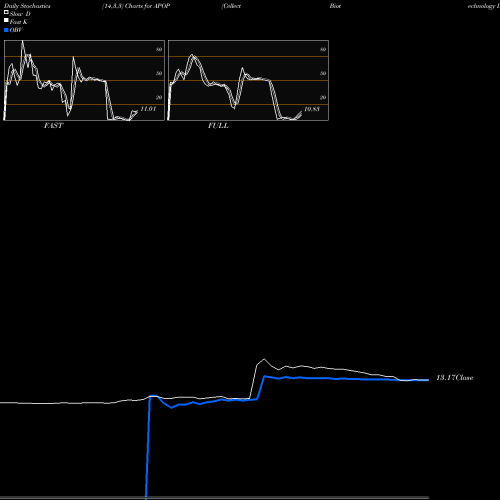Click the 20 level label in FULL chart
The image size is (500, 500).
coord(323,97)
